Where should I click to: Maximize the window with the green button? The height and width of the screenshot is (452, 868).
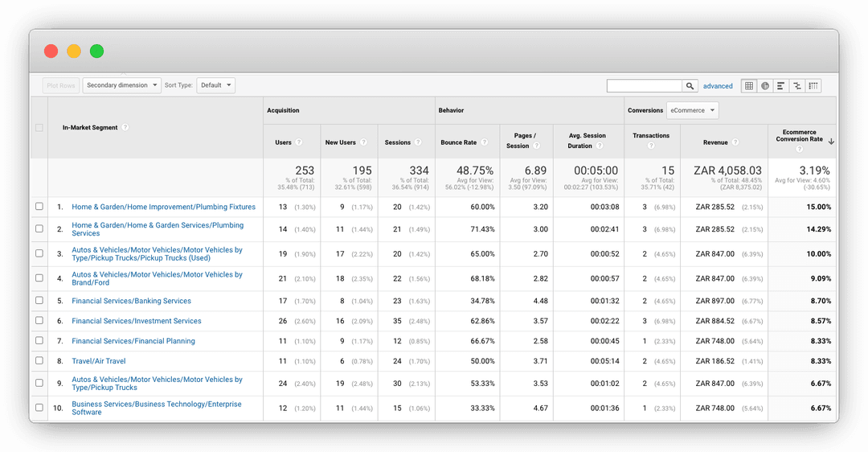97,51
